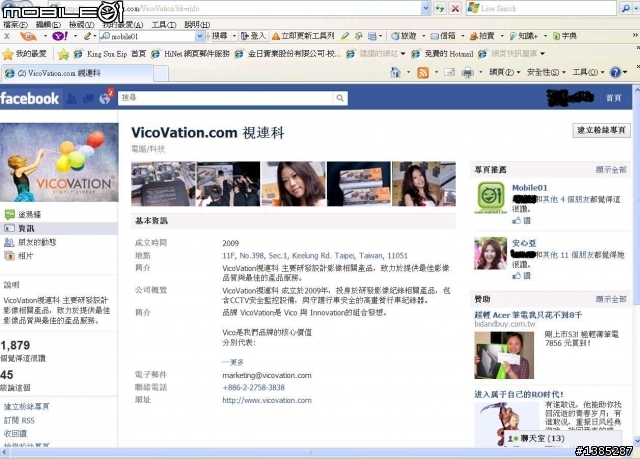The height and width of the screenshot is (459, 640).
Task: Click the RSS feed icon
Action: pyautogui.click(x=422, y=73)
